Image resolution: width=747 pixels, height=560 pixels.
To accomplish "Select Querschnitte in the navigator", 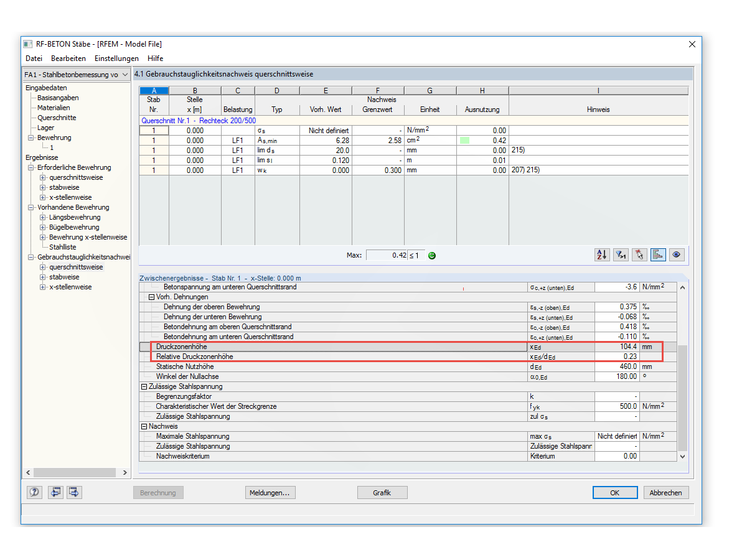I will [57, 118].
